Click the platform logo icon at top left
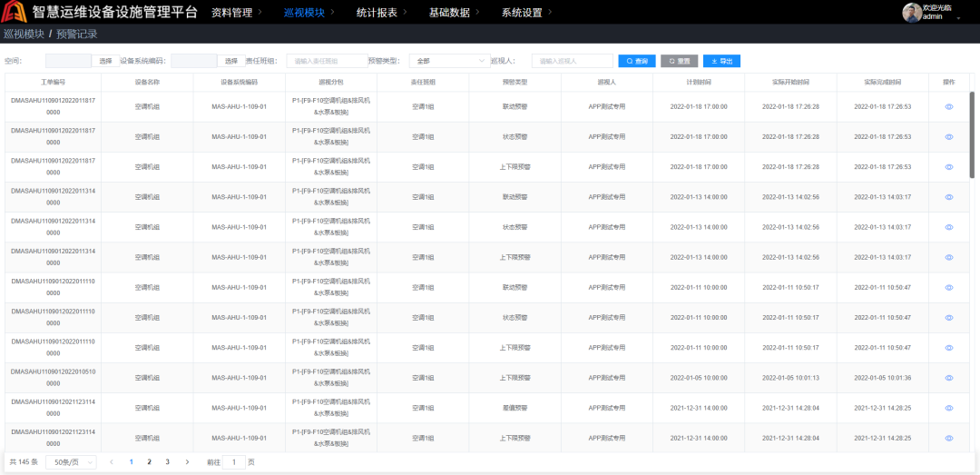 (15, 12)
